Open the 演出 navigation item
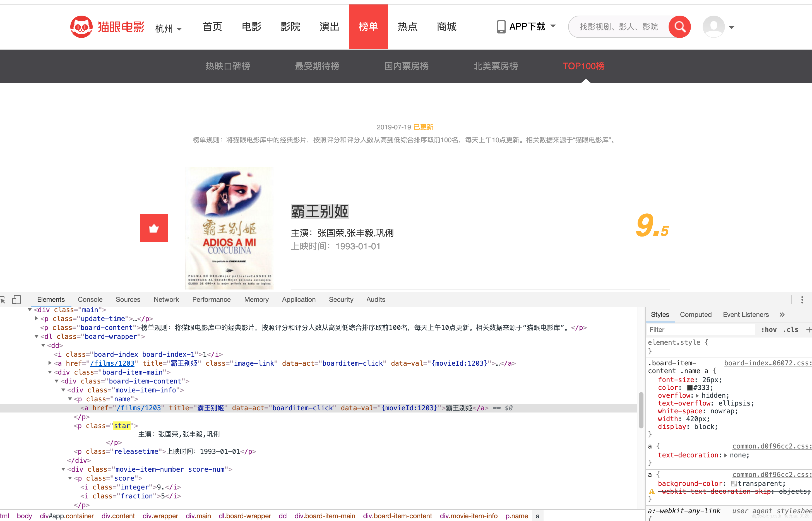The width and height of the screenshot is (812, 521). pos(329,27)
